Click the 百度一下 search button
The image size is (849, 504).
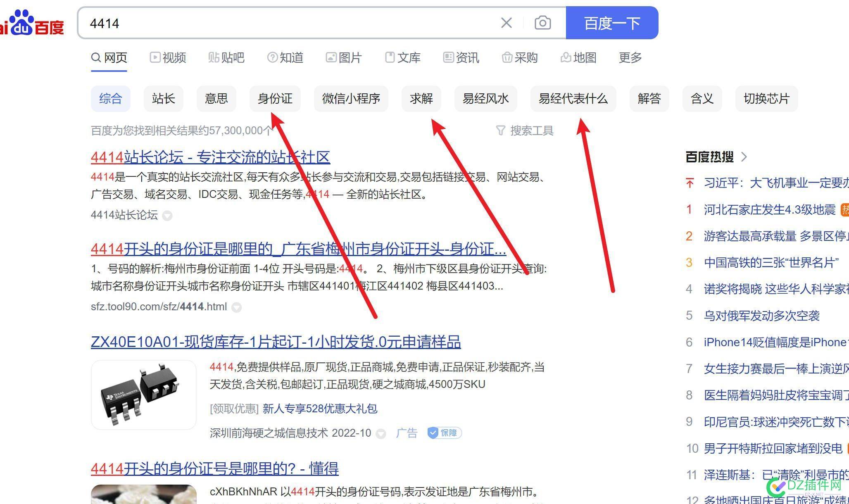click(612, 23)
